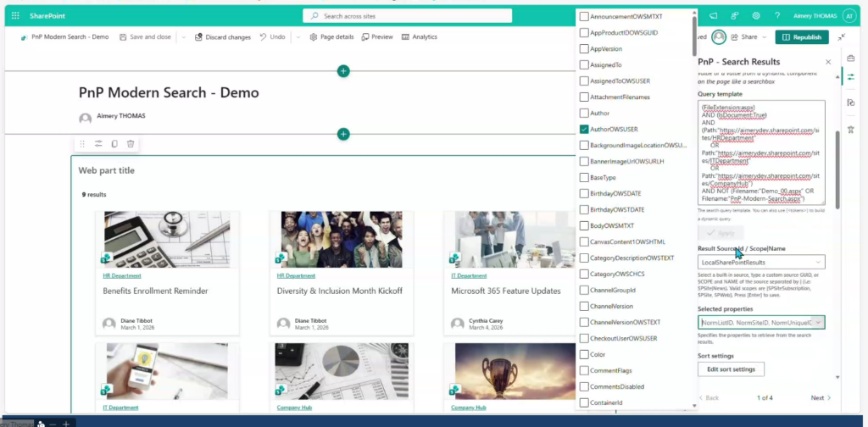Uncheck the AuthorOWSUSER property

[584, 130]
